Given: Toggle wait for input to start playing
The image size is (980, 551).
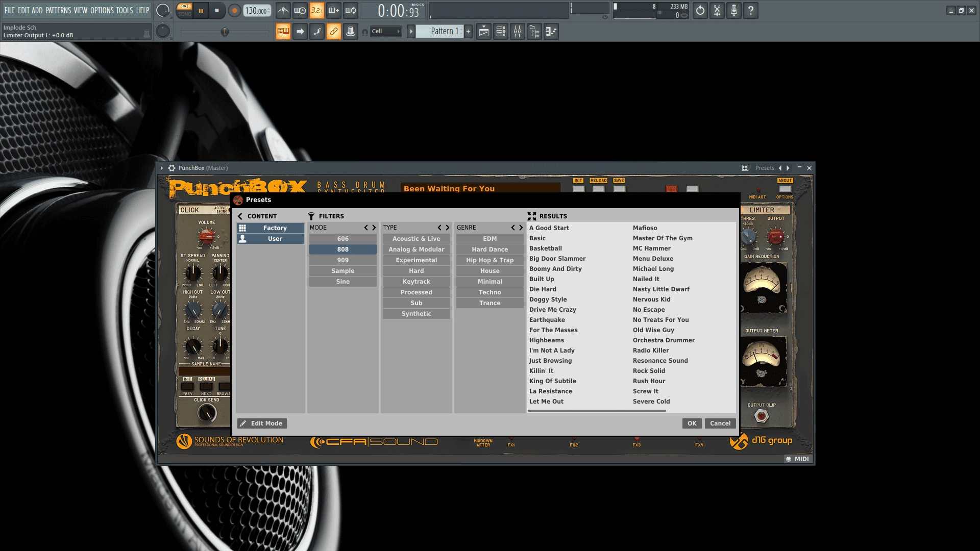Looking at the screenshot, I should [300, 10].
